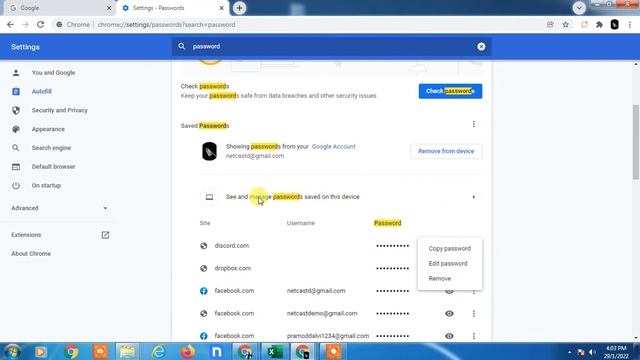
Task: Show password for netcastdemo@gmail.com
Action: (x=449, y=313)
